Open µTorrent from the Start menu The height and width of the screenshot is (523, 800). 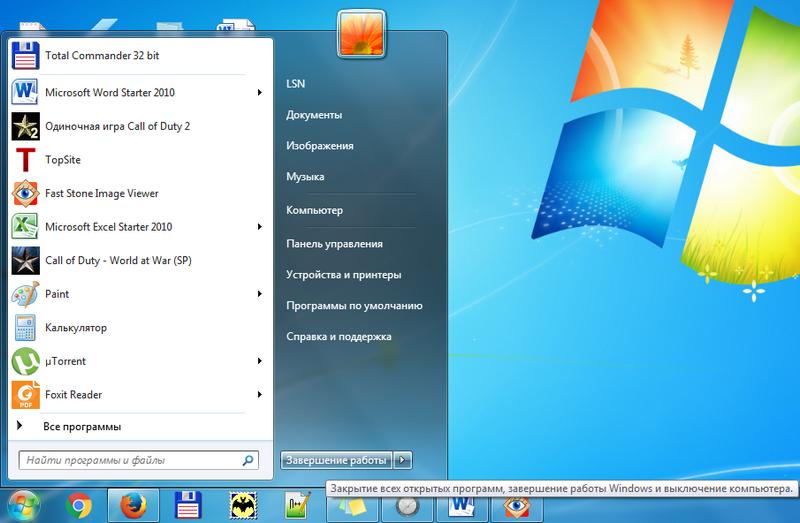tap(138, 361)
